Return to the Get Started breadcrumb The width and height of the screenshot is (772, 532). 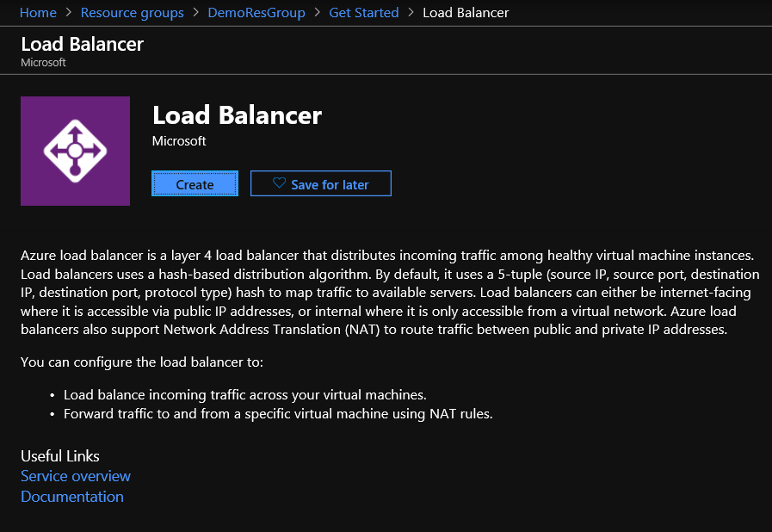(364, 12)
